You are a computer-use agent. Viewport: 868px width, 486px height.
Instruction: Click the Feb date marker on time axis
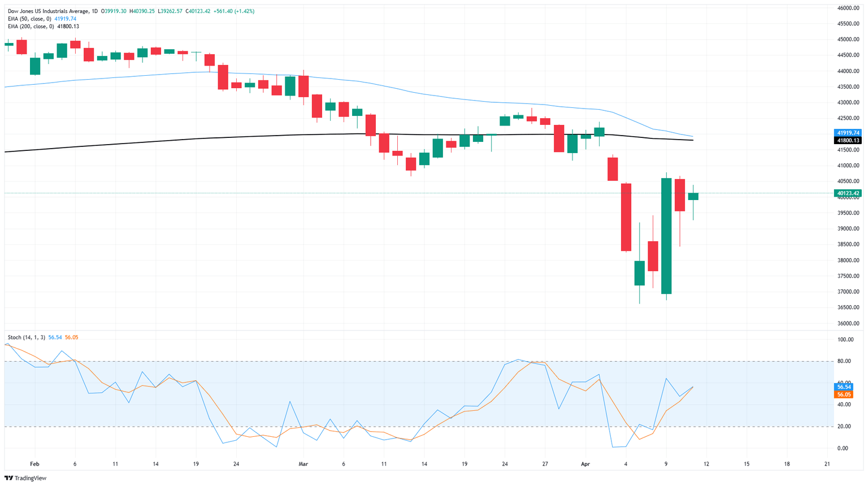click(34, 464)
